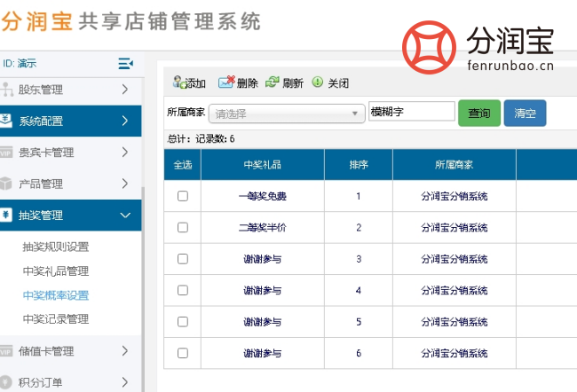Go to 抽奖规则设置 submenu
This screenshot has width=577, height=392.
coord(56,247)
